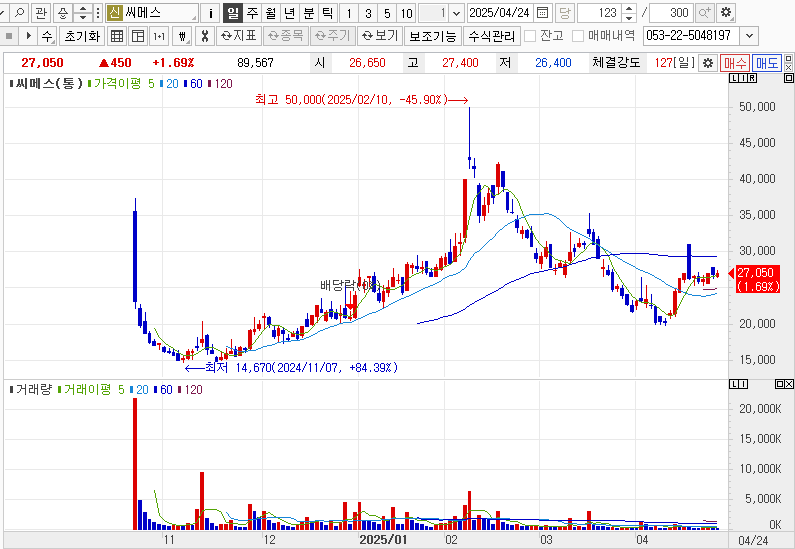Image resolution: width=795 pixels, height=549 pixels.
Task: Open the gear icon beside 체결강도
Action: pyautogui.click(x=708, y=63)
